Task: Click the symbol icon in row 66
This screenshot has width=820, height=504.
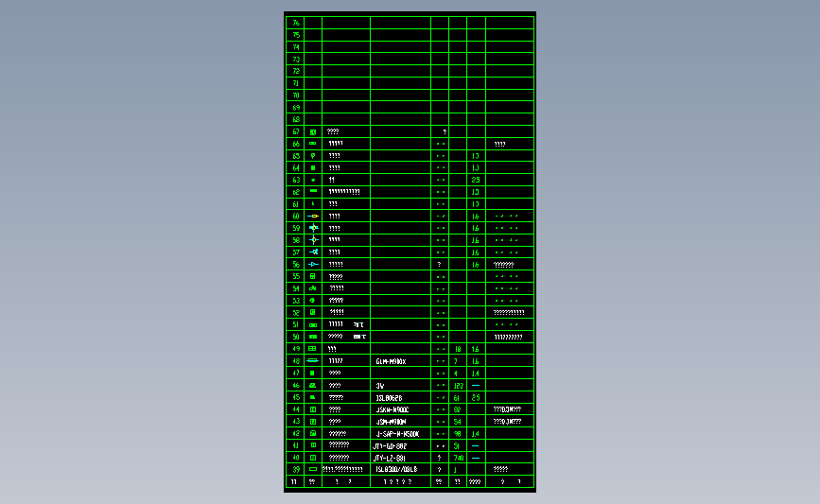Action: point(313,143)
